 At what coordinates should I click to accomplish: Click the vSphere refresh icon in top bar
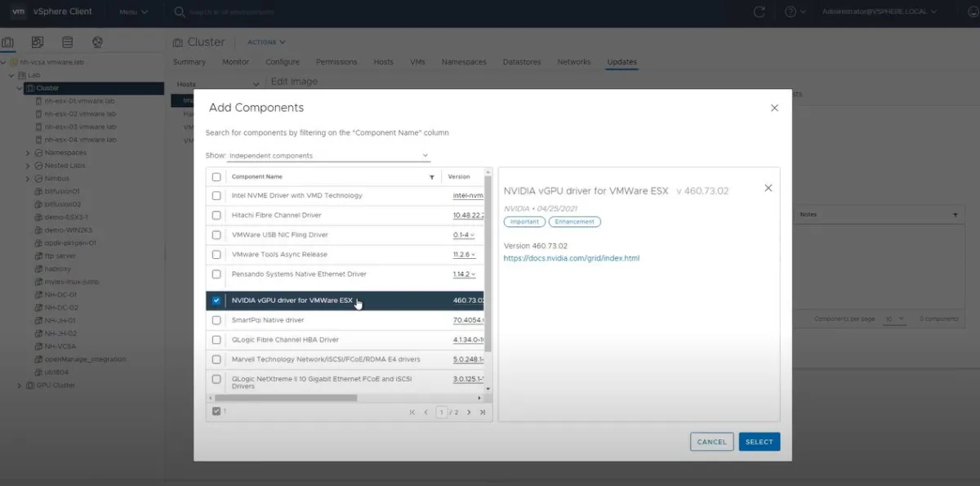coord(759,12)
